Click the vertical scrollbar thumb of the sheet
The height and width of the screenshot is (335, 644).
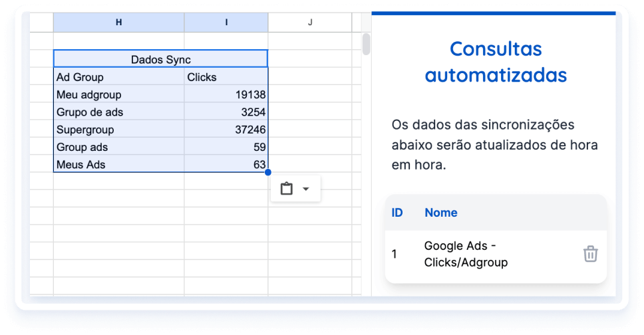(x=365, y=44)
